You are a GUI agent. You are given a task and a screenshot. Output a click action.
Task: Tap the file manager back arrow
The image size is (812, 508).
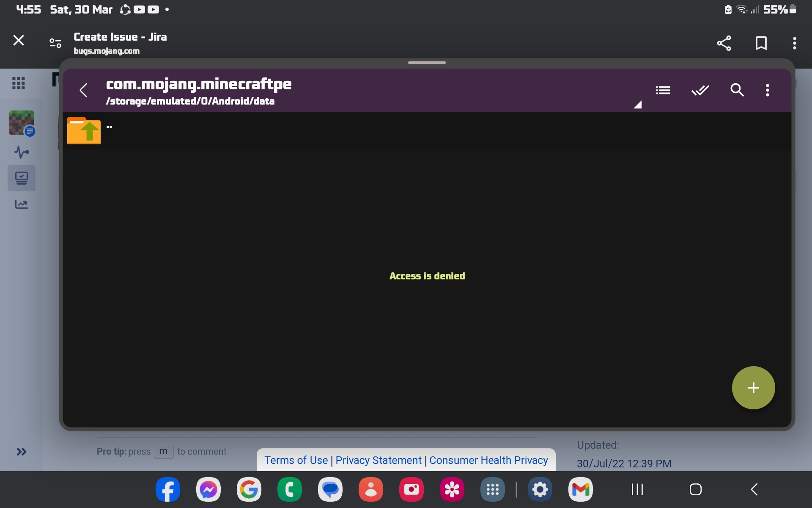click(x=83, y=90)
